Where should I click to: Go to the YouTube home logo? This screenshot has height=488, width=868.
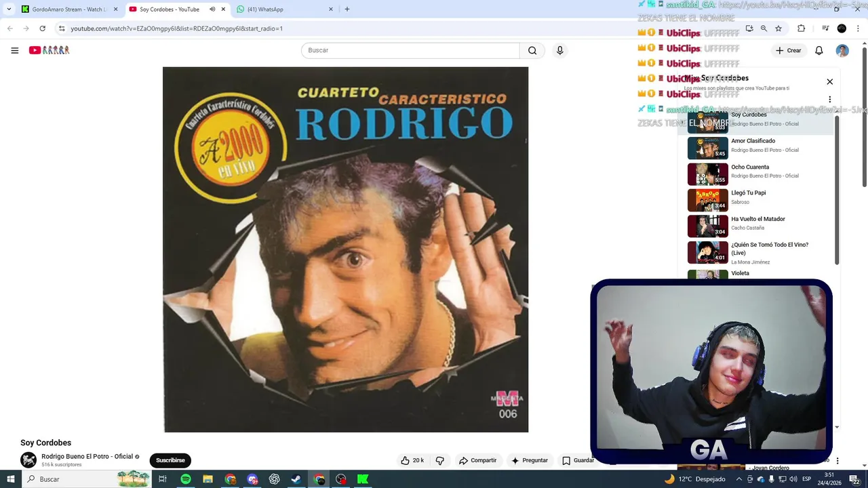click(49, 50)
